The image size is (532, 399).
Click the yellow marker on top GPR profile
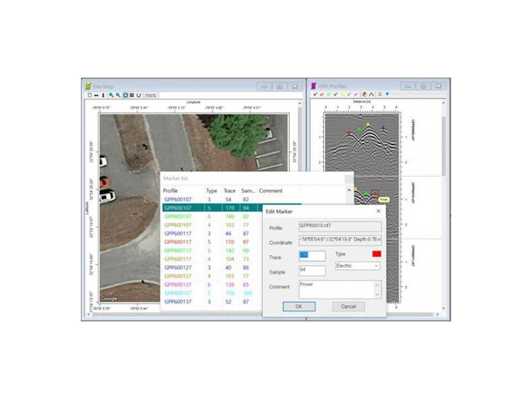[x=368, y=125]
